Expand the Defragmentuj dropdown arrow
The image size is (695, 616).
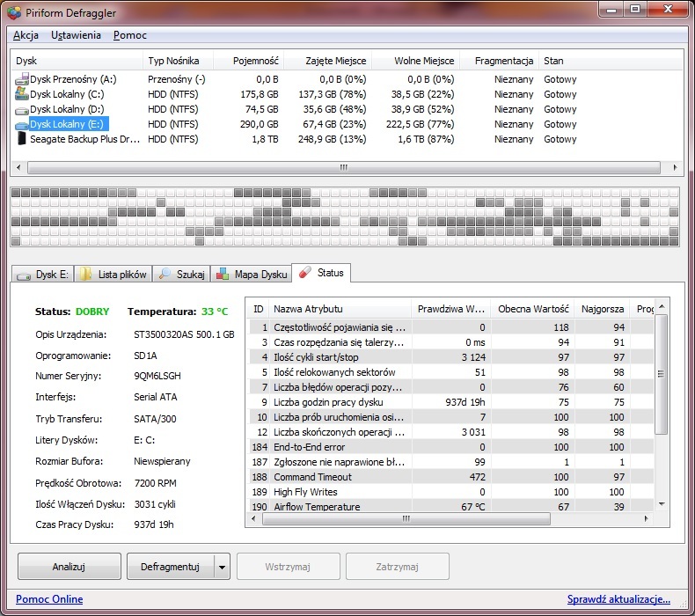[x=222, y=567]
